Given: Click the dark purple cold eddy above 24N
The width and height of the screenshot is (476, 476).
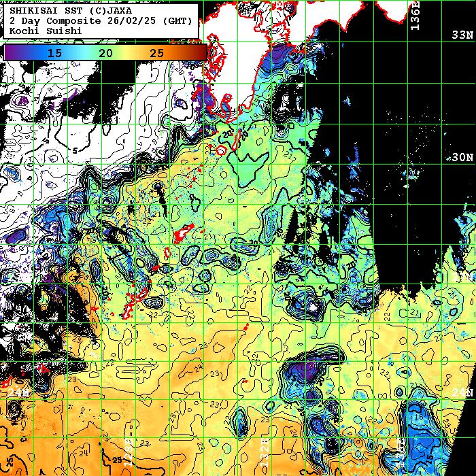Looking at the screenshot, I should (x=306, y=371).
